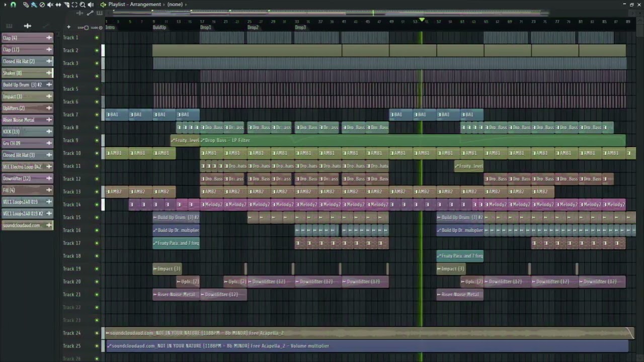Select the Mute tool

coord(50,5)
